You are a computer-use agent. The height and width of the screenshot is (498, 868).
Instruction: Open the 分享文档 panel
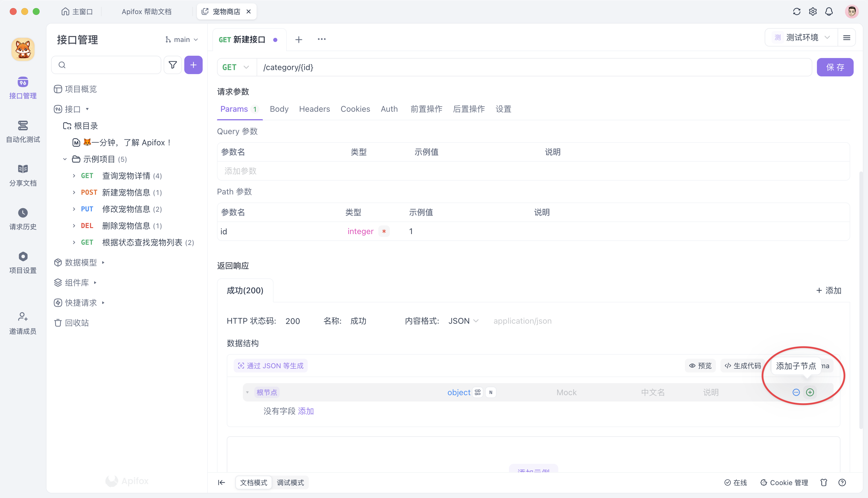[x=23, y=174]
